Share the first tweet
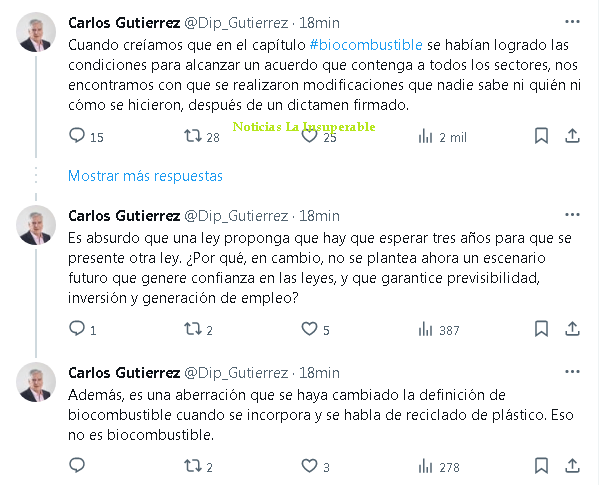 [x=572, y=137]
